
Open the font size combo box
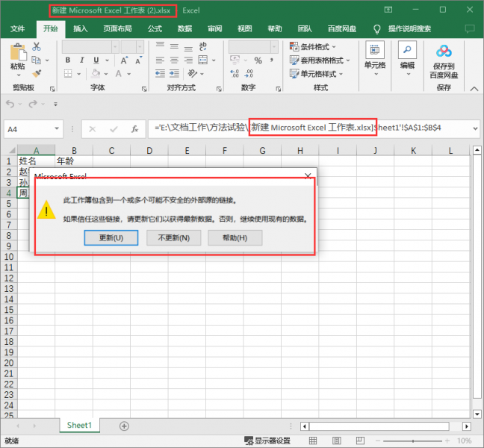[x=132, y=47]
